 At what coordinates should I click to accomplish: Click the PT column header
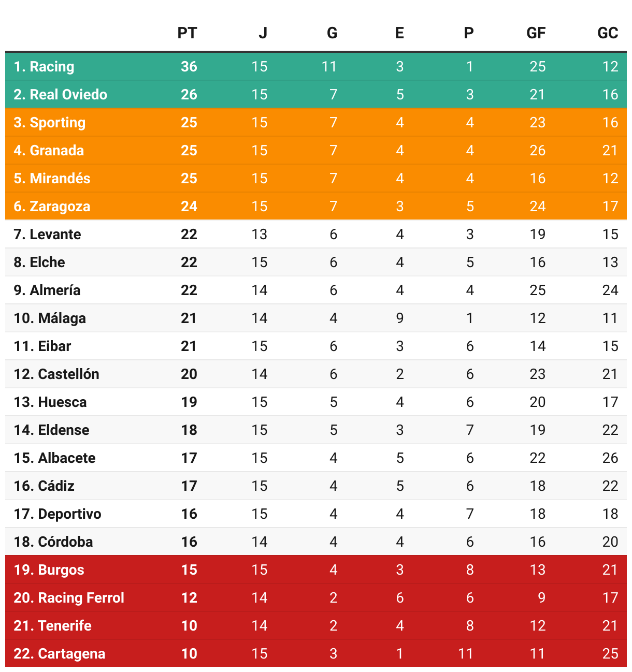pos(187,33)
